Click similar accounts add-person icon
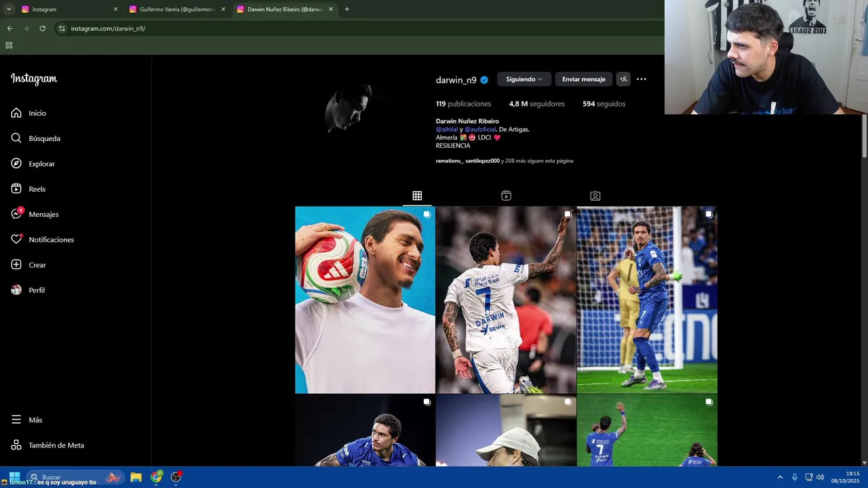The width and height of the screenshot is (868, 488). pyautogui.click(x=623, y=79)
